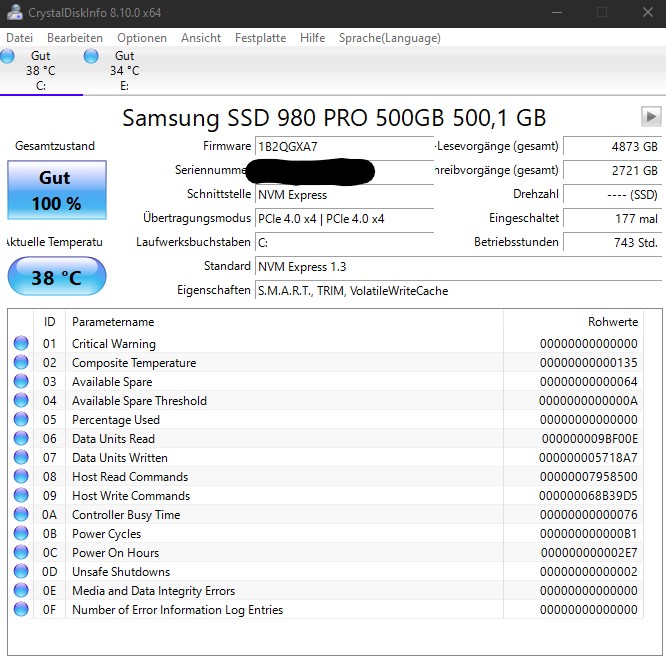This screenshot has height=658, width=666.
Task: Click status orb of Power Cycles row
Action: (21, 533)
